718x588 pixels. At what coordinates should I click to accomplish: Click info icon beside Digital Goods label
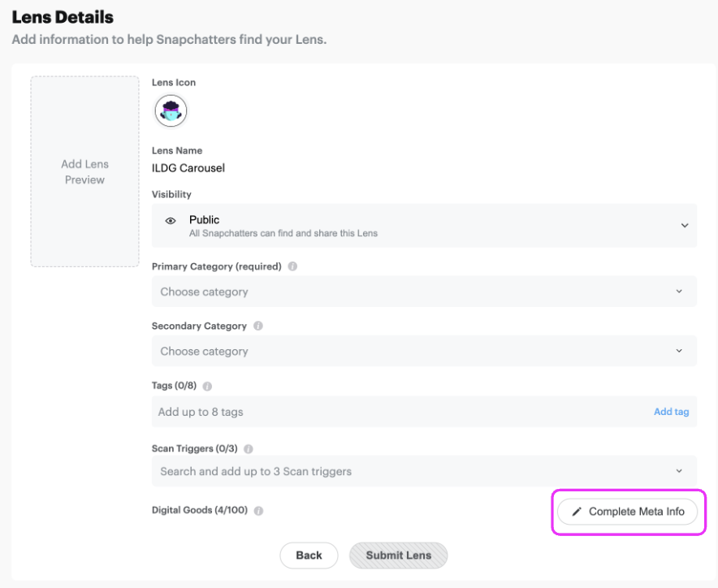click(258, 511)
